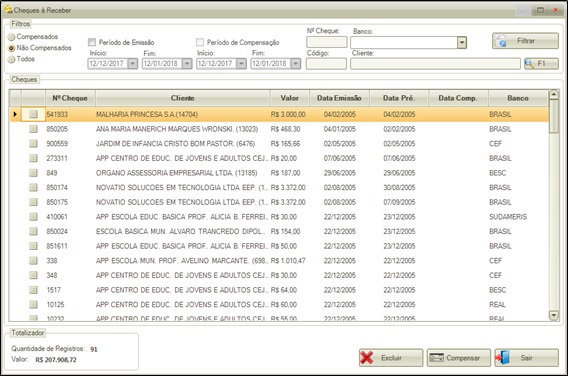The height and width of the screenshot is (376, 568).
Task: Click the Sair button
Action: (526, 358)
